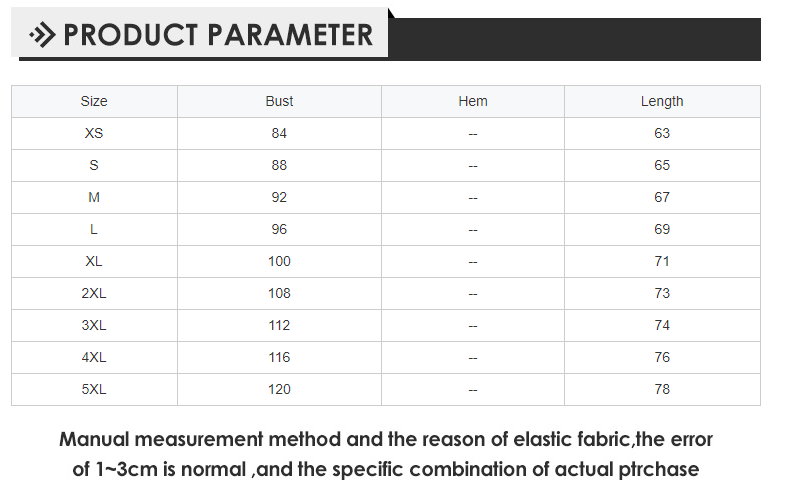Click the 2XL size cell

[x=94, y=294]
